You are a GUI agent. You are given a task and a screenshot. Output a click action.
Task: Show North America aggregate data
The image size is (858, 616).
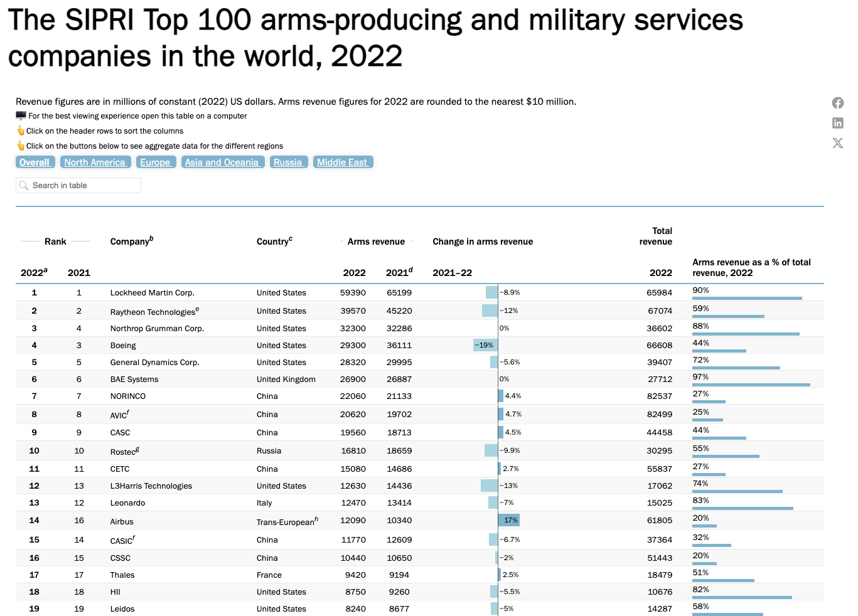click(x=95, y=162)
